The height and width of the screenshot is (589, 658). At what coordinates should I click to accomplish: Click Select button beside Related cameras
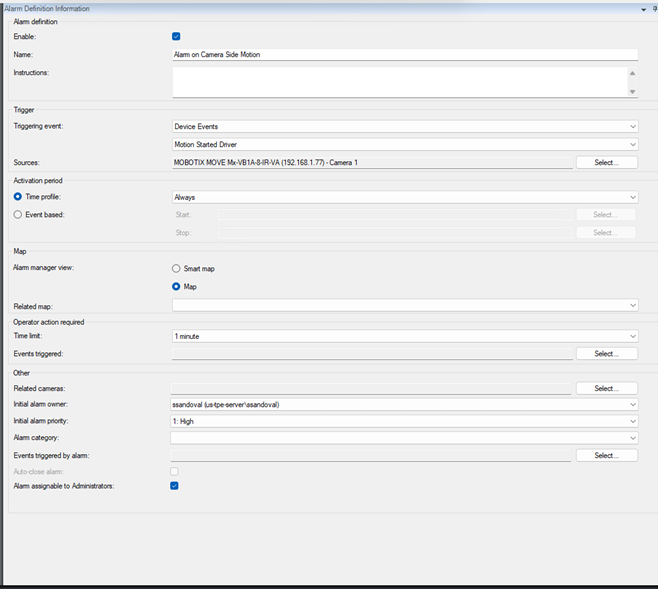(x=607, y=388)
